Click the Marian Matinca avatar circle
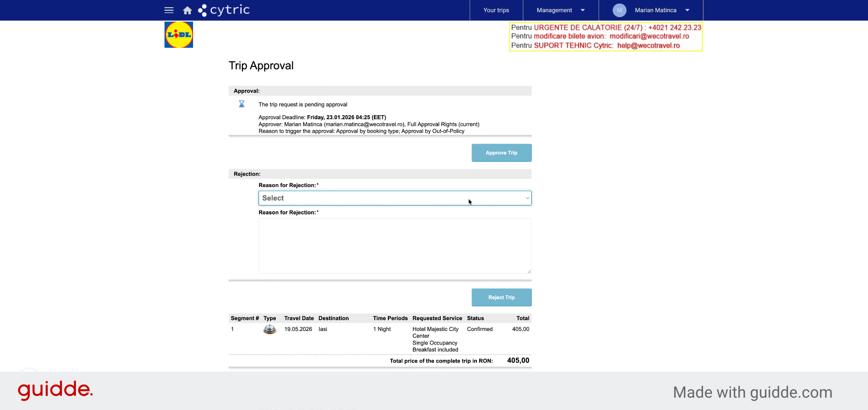The image size is (868, 410). (619, 10)
